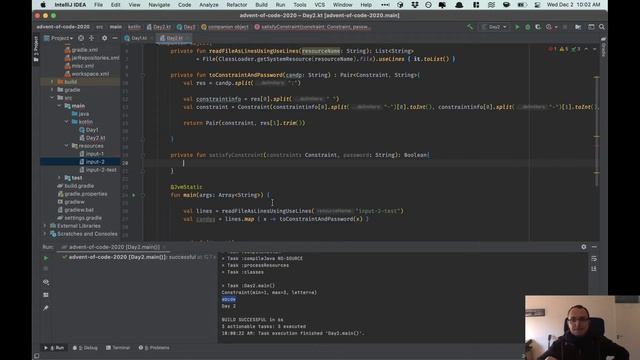Screen dimensions: 640x360
Task: Expand the test folder
Action: point(59,178)
